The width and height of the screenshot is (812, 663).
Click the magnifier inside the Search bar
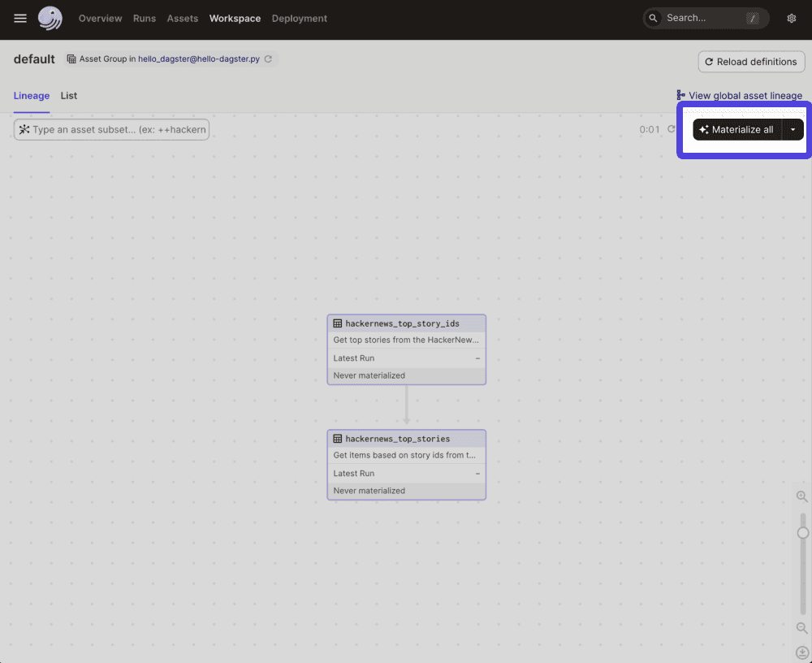[x=653, y=17]
